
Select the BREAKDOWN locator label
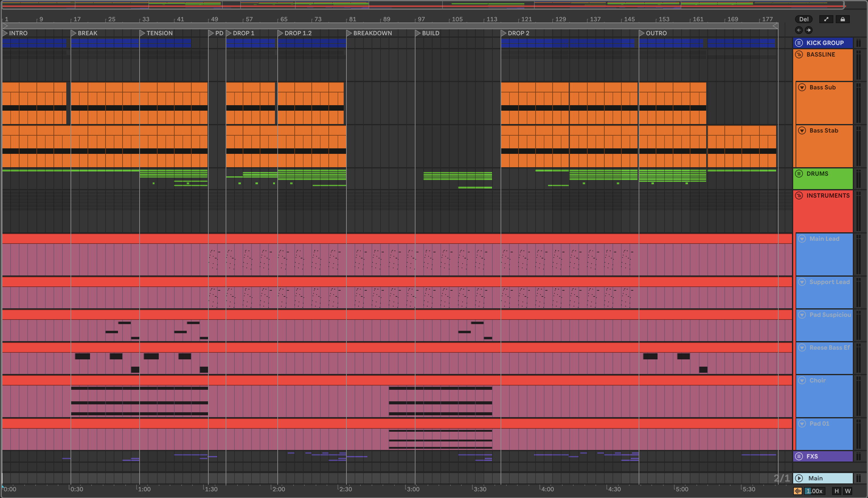(372, 33)
